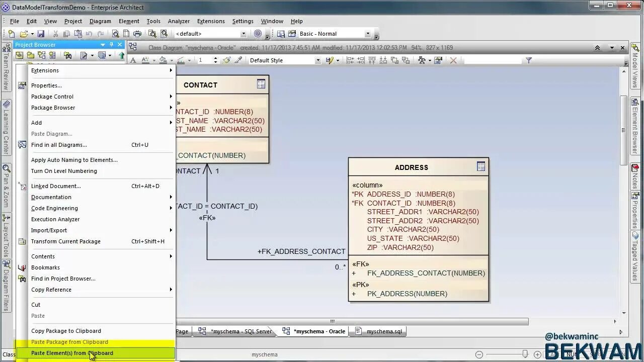The width and height of the screenshot is (644, 362).
Task: Switch to the myschema.sql tab
Action: (379, 331)
